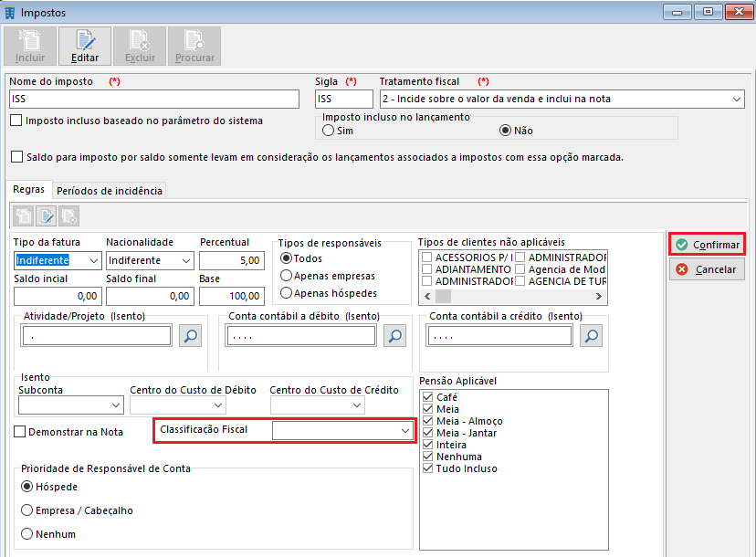Check the ACESSORIOS P/ client type
This screenshot has height=557, width=756.
point(427,257)
